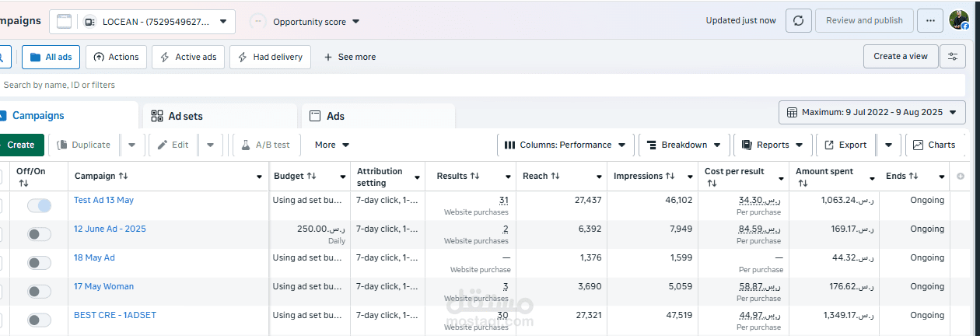Switch on the 17 May Woman toggle

39,292
